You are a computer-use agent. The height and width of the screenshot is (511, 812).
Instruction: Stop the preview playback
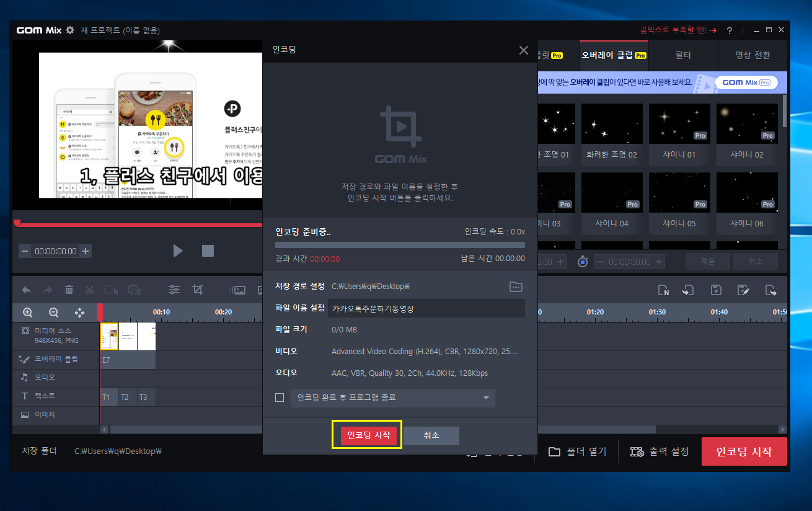[208, 251]
